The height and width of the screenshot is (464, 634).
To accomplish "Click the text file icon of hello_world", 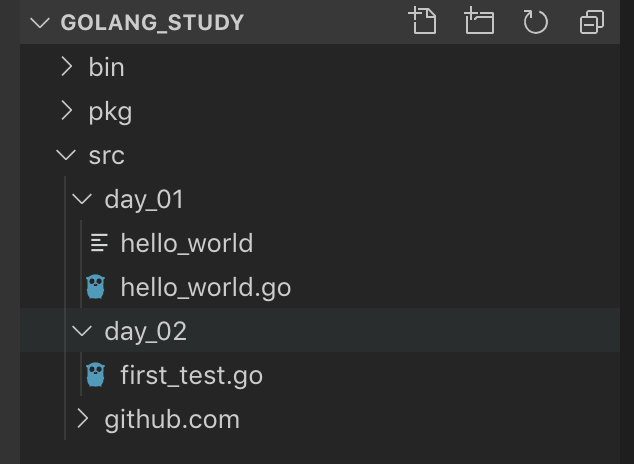I will (99, 243).
